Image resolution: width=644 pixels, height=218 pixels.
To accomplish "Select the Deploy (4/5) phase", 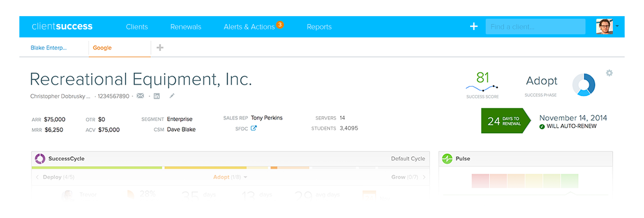I will (58, 177).
